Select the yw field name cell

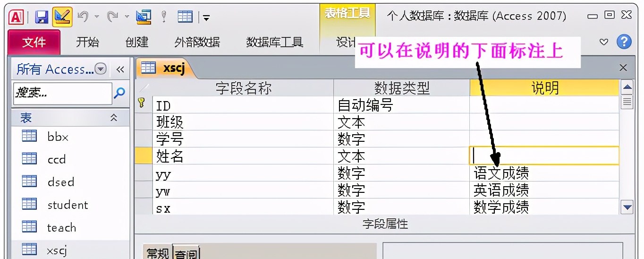point(243,190)
